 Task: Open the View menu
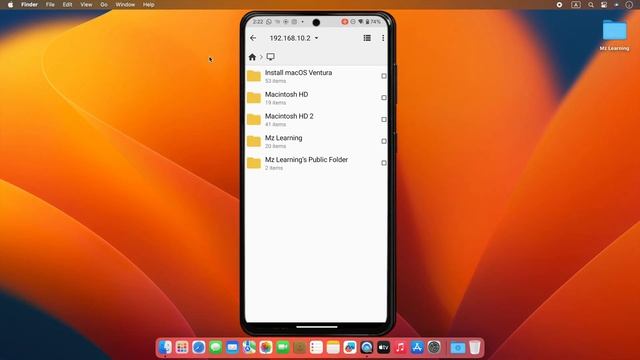[x=86, y=4]
